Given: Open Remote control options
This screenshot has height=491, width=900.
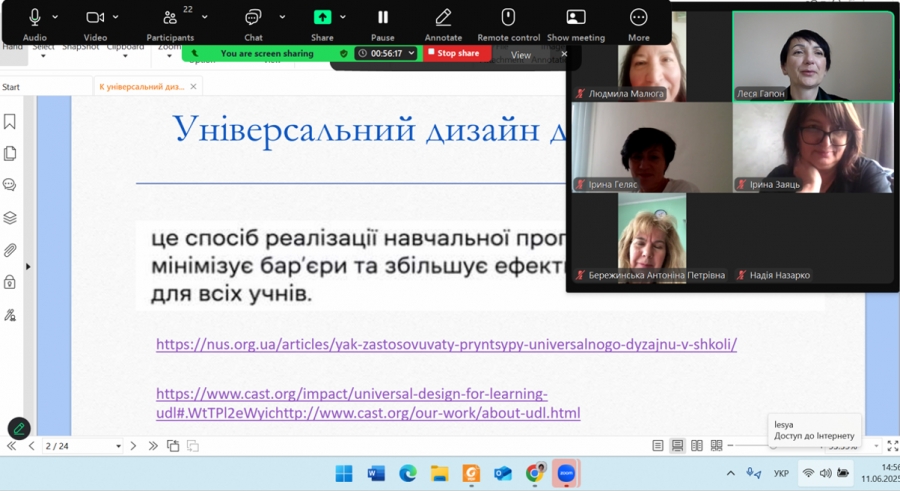Looking at the screenshot, I should [x=508, y=18].
